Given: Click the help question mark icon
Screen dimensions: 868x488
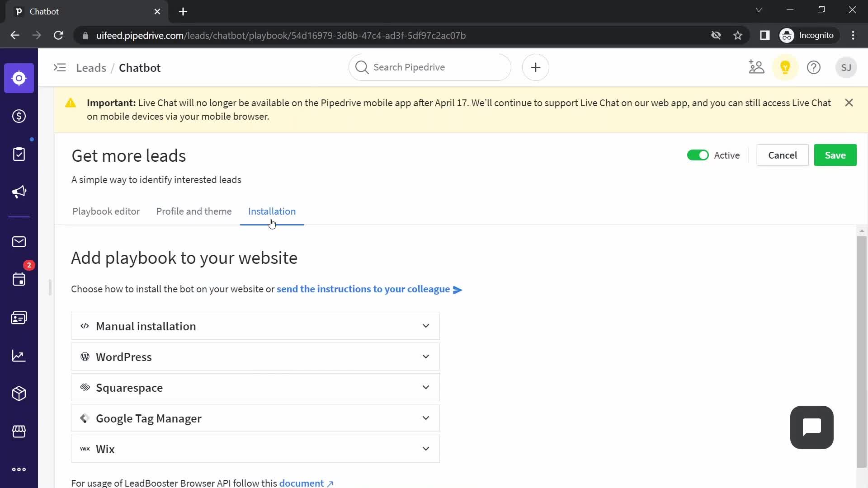Looking at the screenshot, I should click(814, 67).
